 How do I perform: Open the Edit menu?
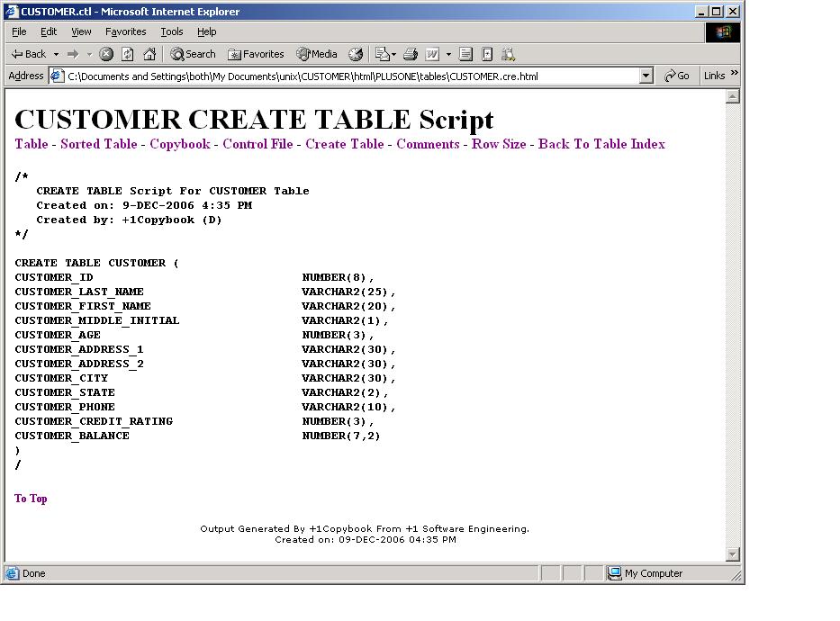coord(49,31)
